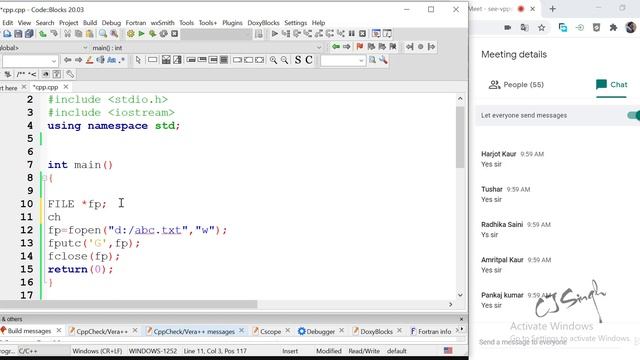Click the Jump forward arrow icon

tap(347, 47)
